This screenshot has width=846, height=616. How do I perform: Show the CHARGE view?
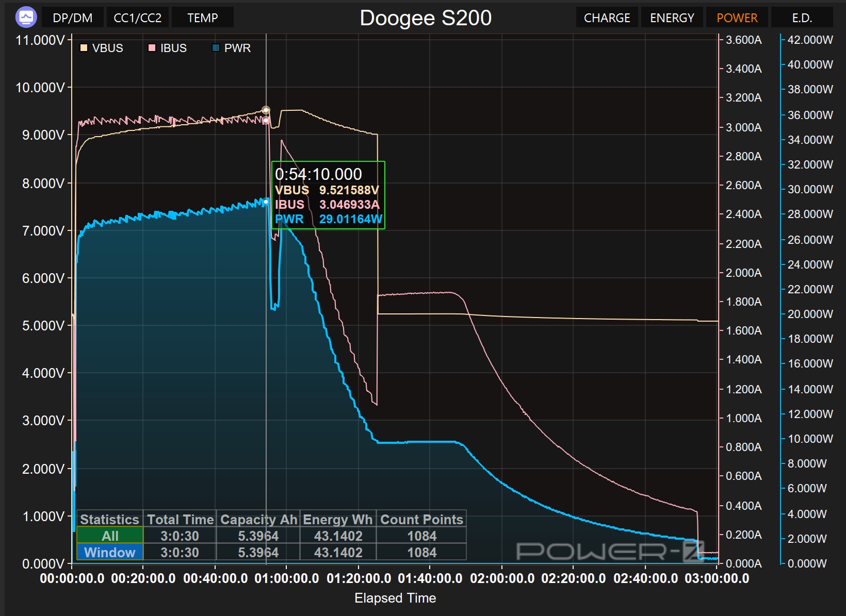(607, 18)
